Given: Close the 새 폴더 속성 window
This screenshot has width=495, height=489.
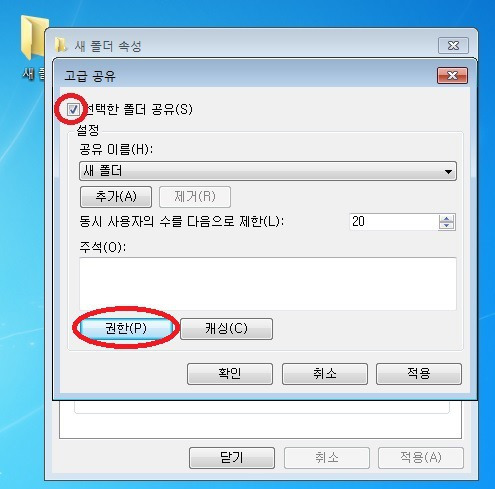Looking at the screenshot, I should point(453,45).
